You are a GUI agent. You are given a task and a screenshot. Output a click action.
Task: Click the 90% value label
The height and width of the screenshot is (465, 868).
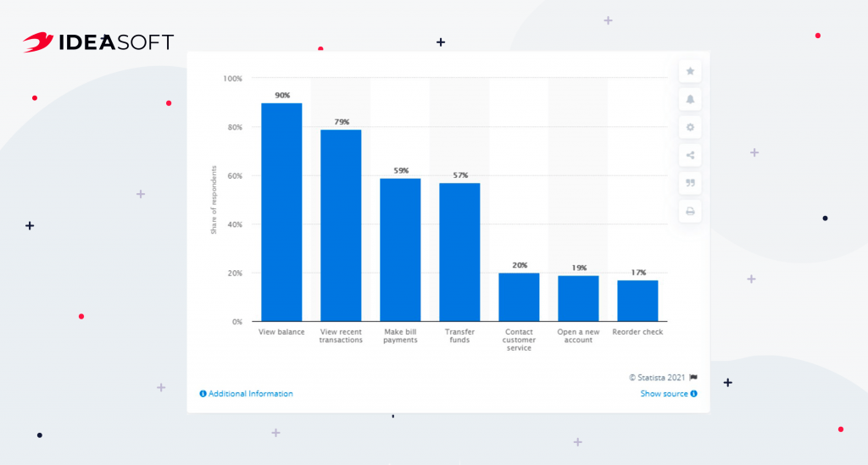pos(282,95)
